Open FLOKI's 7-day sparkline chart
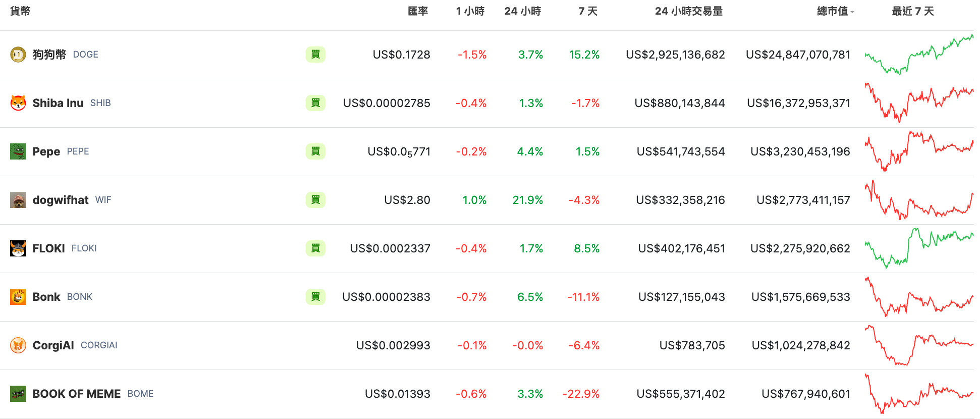 tap(918, 248)
